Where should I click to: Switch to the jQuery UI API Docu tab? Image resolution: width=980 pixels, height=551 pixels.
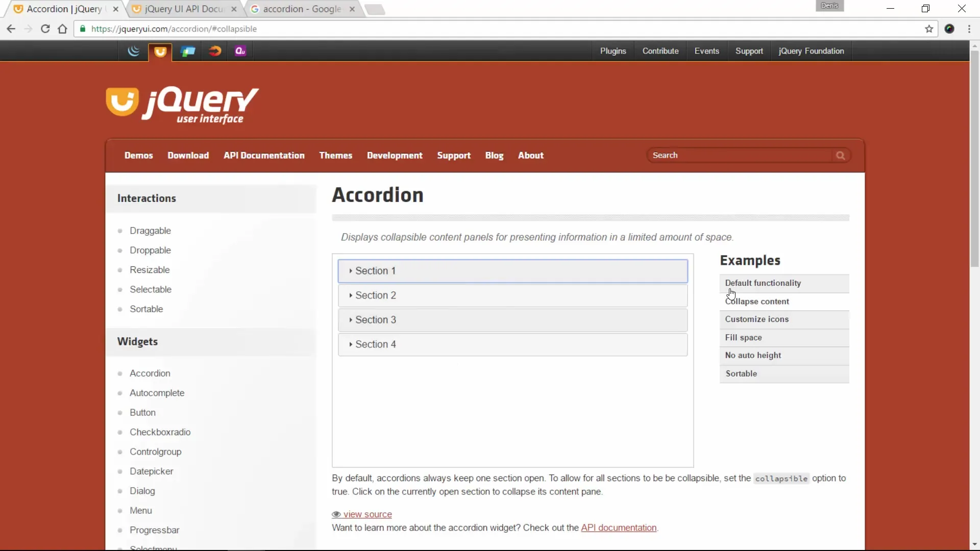tap(184, 9)
